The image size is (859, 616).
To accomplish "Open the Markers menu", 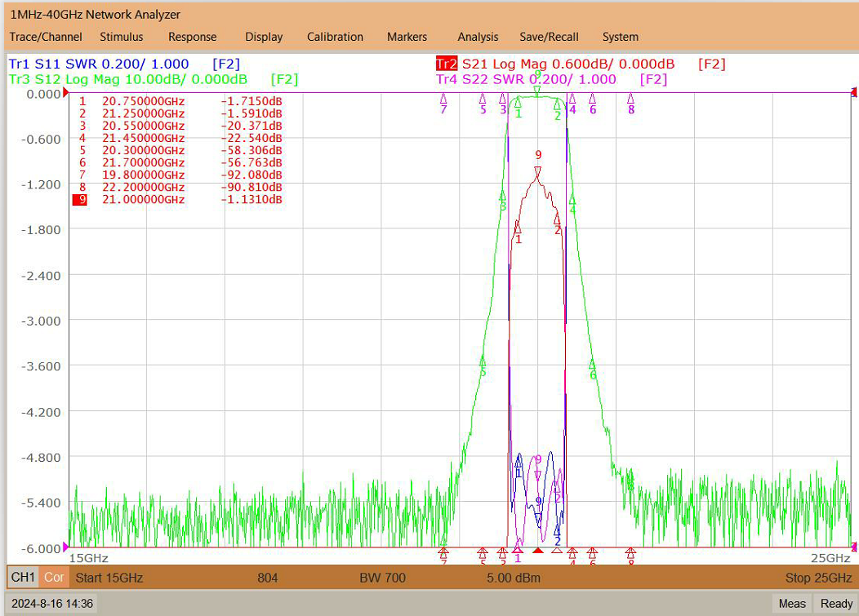I will pos(407,37).
